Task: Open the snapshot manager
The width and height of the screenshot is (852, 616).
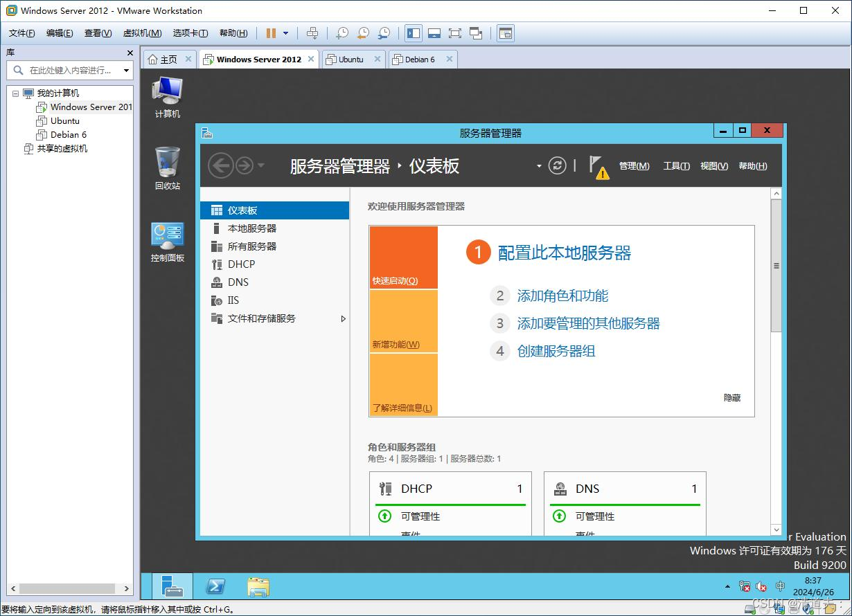Action: 384,33
